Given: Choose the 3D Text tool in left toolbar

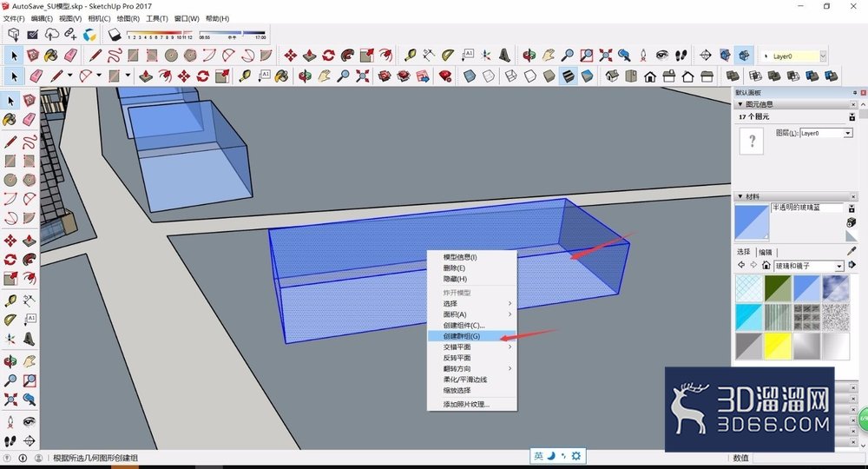Looking at the screenshot, I should (29, 339).
